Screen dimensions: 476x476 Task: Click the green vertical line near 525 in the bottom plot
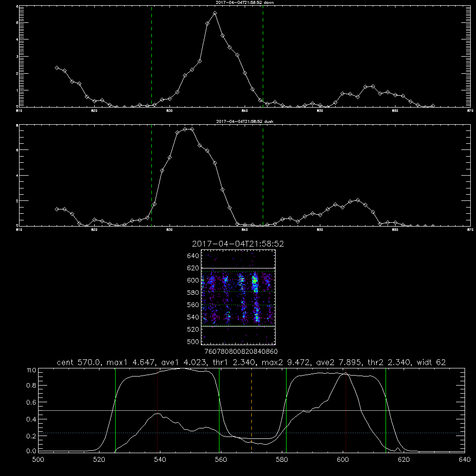click(x=115, y=410)
